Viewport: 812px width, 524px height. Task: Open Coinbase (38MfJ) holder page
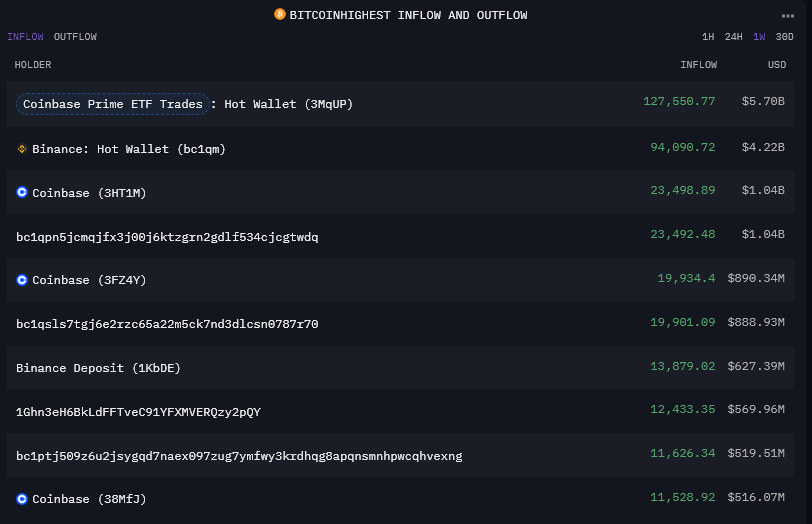click(89, 499)
